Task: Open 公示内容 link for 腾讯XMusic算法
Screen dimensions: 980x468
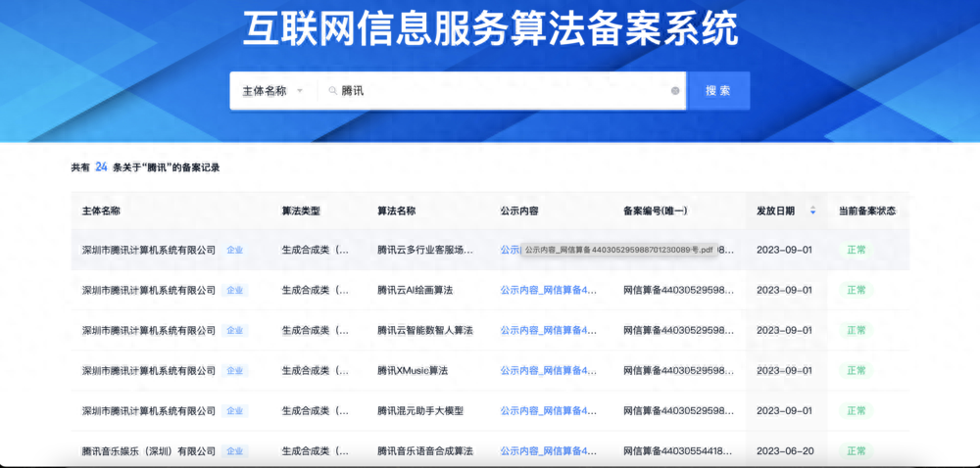Action: tap(548, 371)
